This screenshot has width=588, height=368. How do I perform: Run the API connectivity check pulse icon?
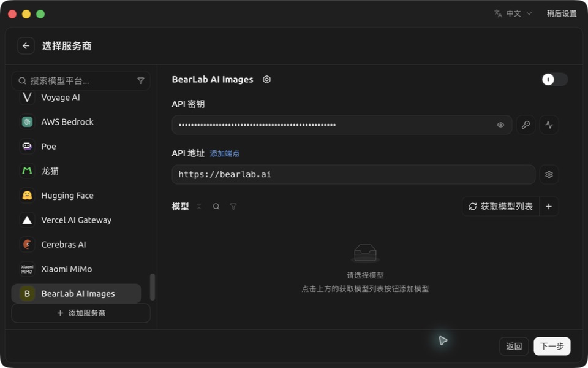[x=549, y=125]
